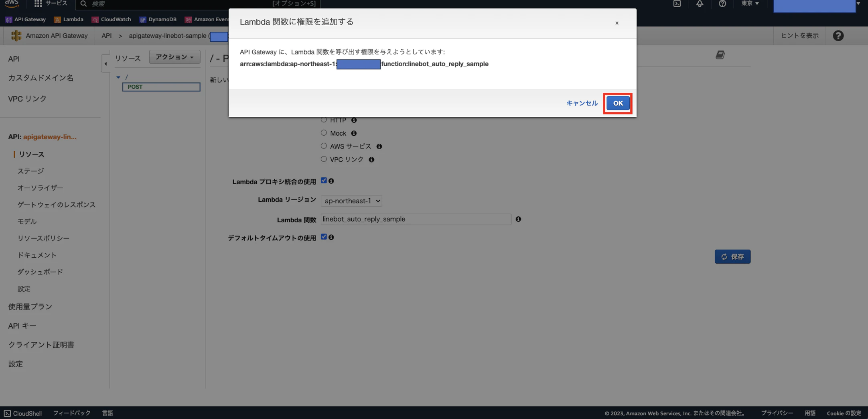Click Cookie の設定 footer link
Screen dimensions: 868x419
(844, 413)
